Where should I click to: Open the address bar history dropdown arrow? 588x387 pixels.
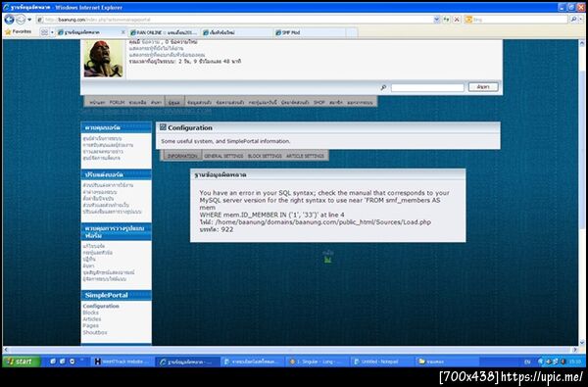[436, 20]
